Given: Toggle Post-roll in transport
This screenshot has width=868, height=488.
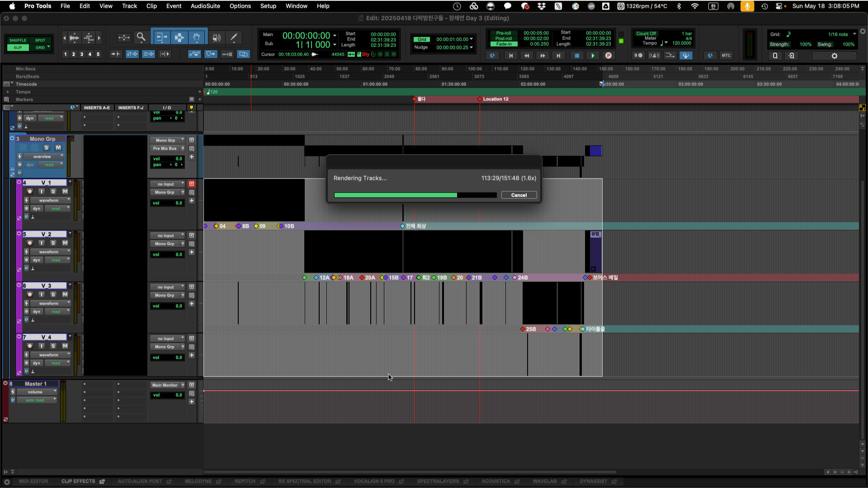Looking at the screenshot, I should click(504, 38).
